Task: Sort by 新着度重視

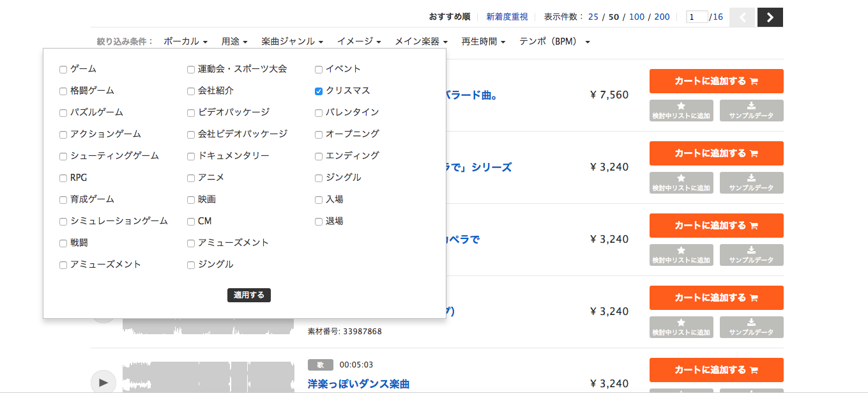Action: 507,17
